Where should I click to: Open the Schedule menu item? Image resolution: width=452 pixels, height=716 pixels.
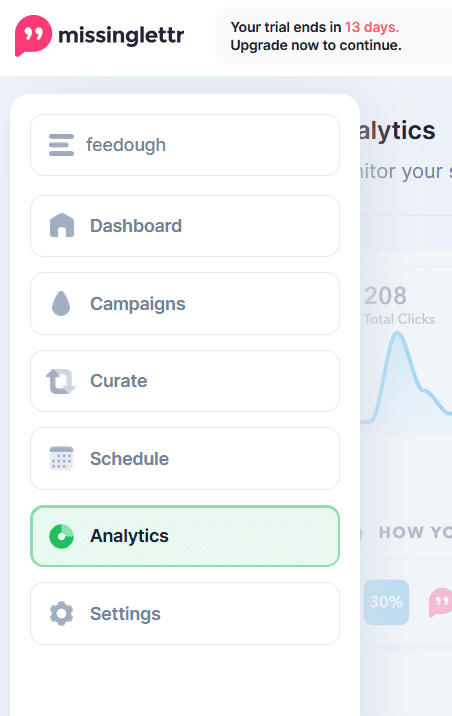click(x=185, y=458)
